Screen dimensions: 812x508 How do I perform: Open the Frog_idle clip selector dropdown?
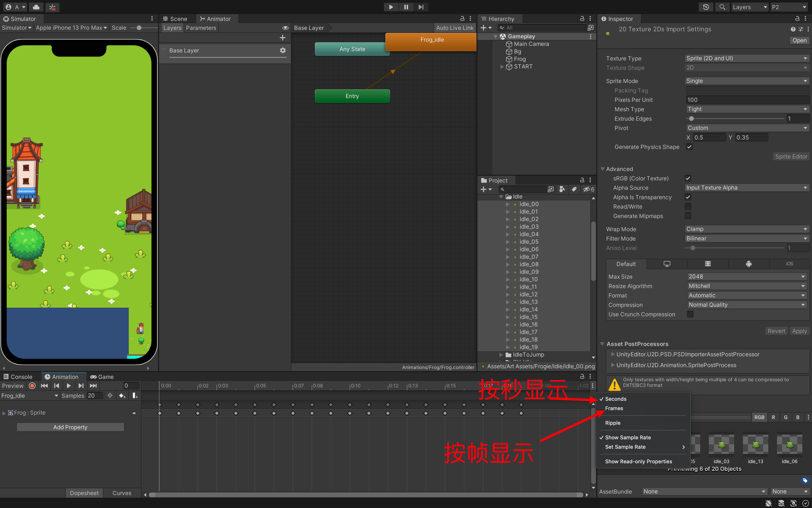pyautogui.click(x=30, y=396)
